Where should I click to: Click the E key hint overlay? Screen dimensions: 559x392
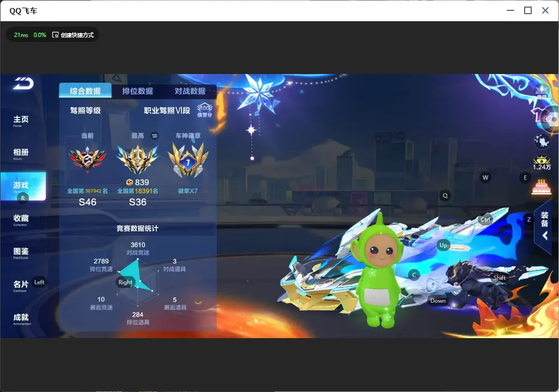pyautogui.click(x=525, y=177)
